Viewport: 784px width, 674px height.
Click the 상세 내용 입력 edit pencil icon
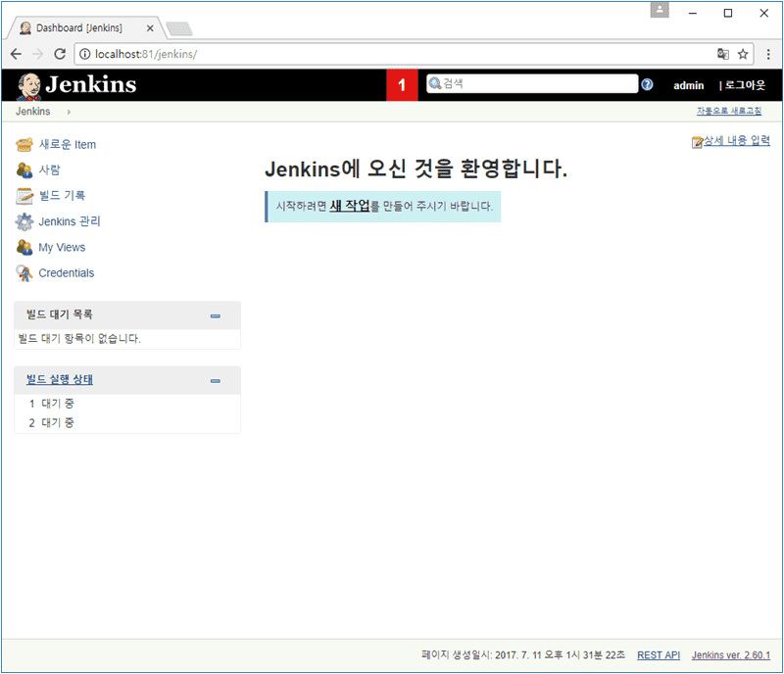[x=697, y=142]
